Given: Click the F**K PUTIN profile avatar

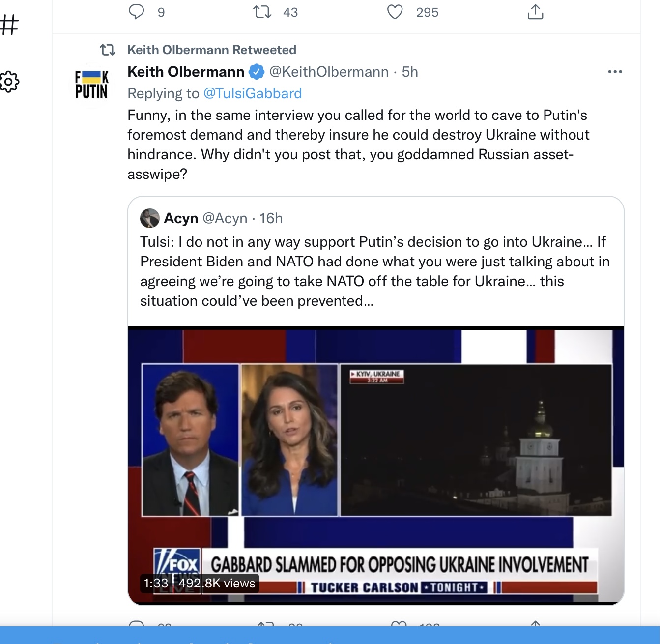Looking at the screenshot, I should point(91,85).
